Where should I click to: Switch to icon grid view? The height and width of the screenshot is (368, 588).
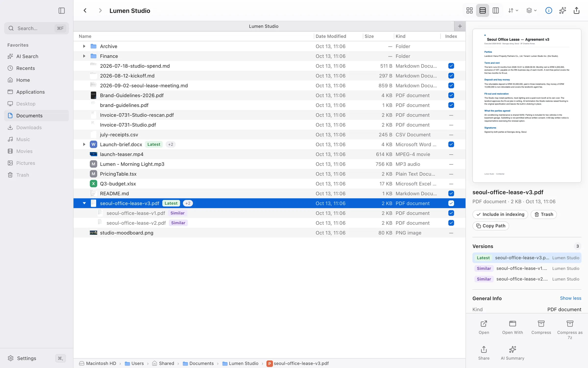point(469,11)
